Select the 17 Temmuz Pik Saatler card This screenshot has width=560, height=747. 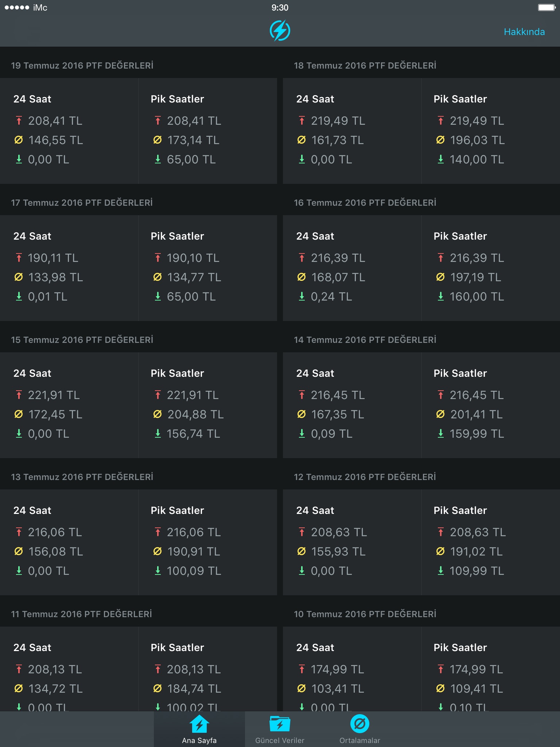[207, 268]
